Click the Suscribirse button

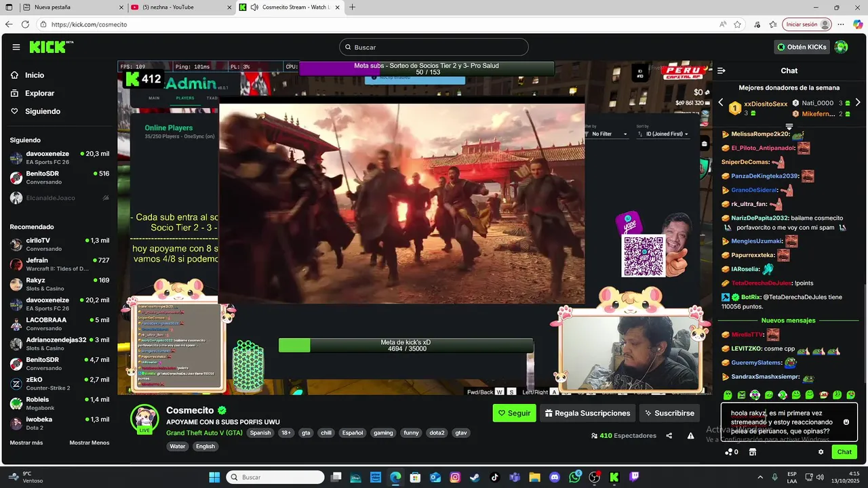point(669,413)
